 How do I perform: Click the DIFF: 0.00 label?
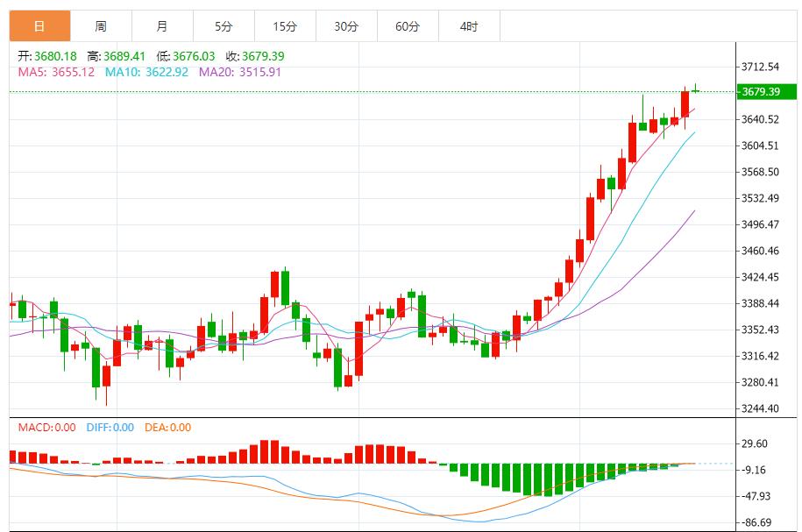click(x=110, y=428)
